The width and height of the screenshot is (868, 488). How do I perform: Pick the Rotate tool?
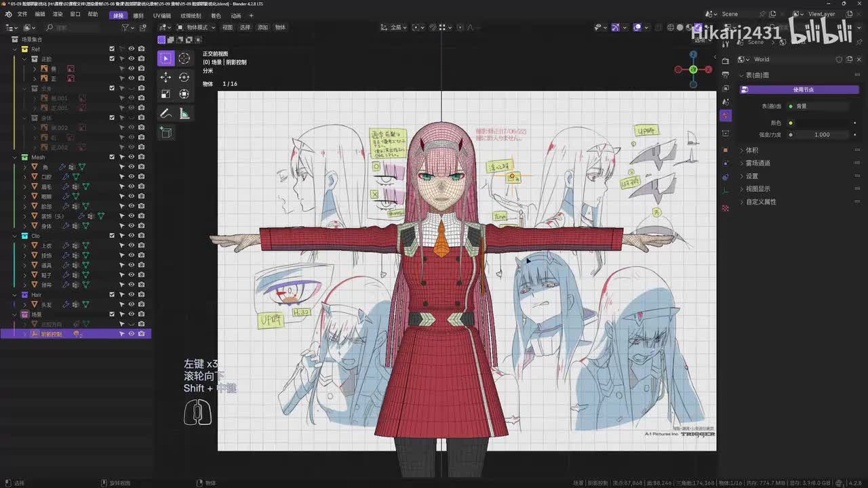[184, 77]
